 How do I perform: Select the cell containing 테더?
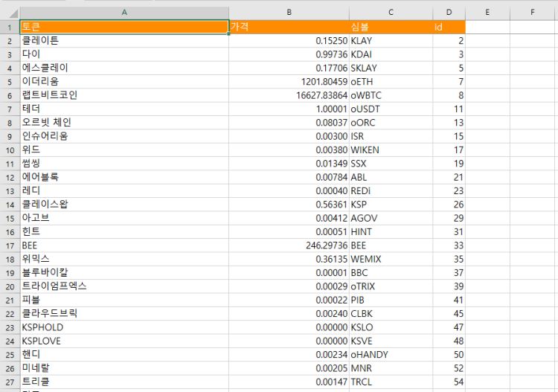[124, 109]
